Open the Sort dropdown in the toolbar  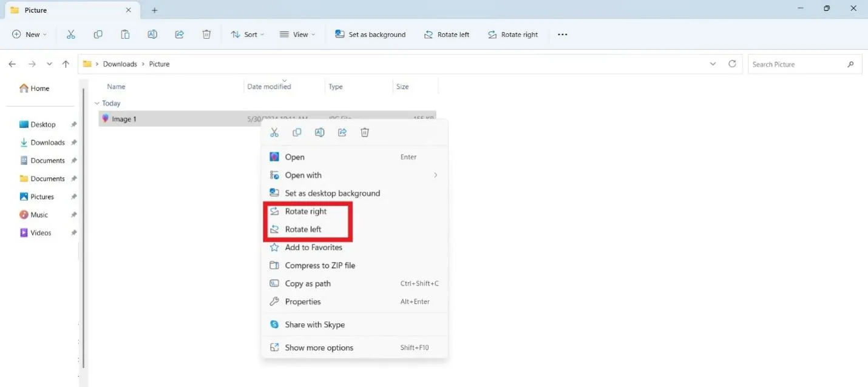click(248, 35)
